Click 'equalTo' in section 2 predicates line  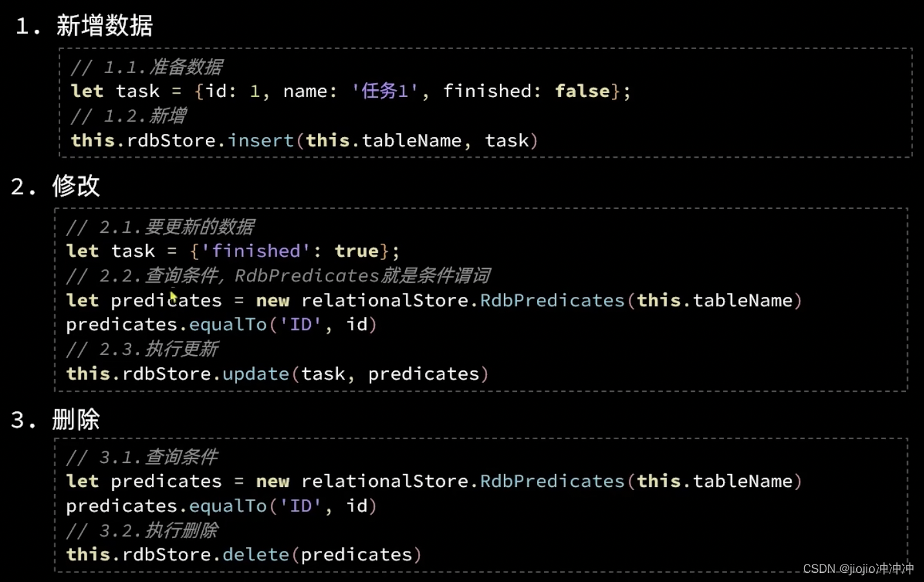click(228, 325)
